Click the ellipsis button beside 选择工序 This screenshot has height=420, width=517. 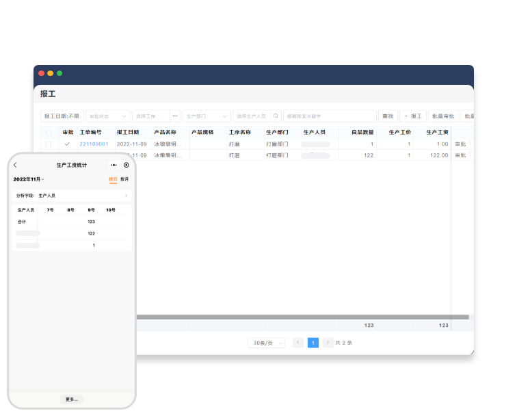[x=175, y=116]
